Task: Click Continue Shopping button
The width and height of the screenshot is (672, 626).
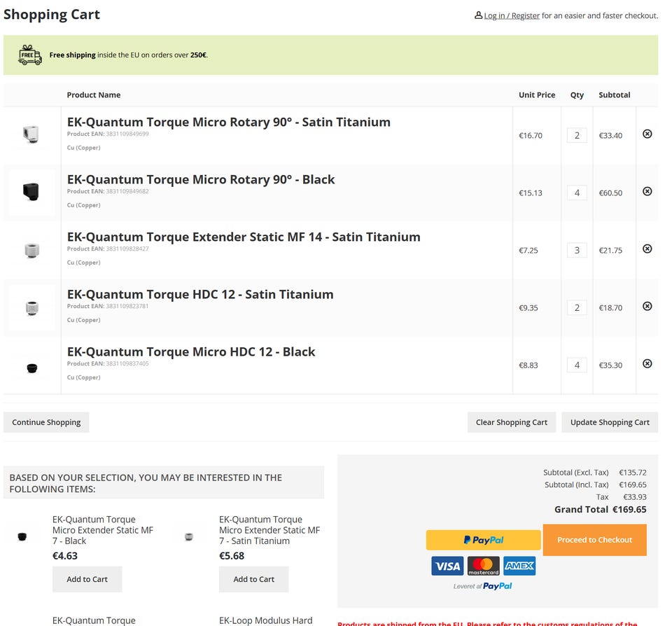Action: tap(46, 422)
